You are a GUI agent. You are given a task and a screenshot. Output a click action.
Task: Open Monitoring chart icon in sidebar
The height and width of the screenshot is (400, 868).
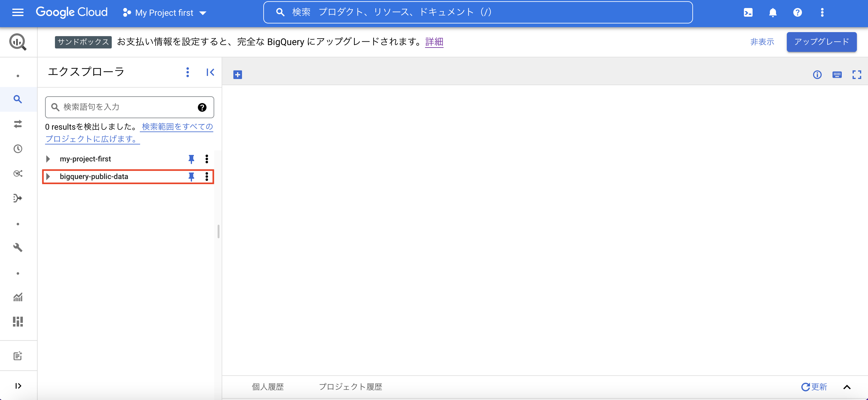pyautogui.click(x=18, y=297)
